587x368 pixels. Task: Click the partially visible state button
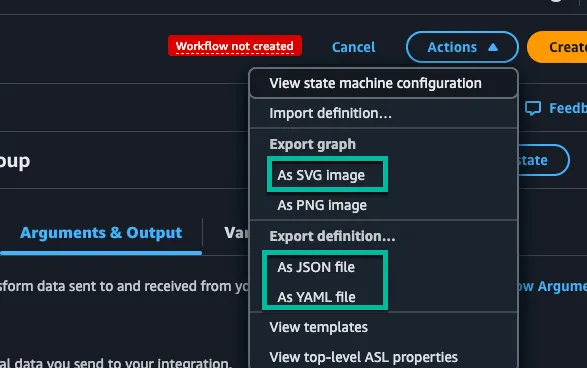click(x=544, y=160)
